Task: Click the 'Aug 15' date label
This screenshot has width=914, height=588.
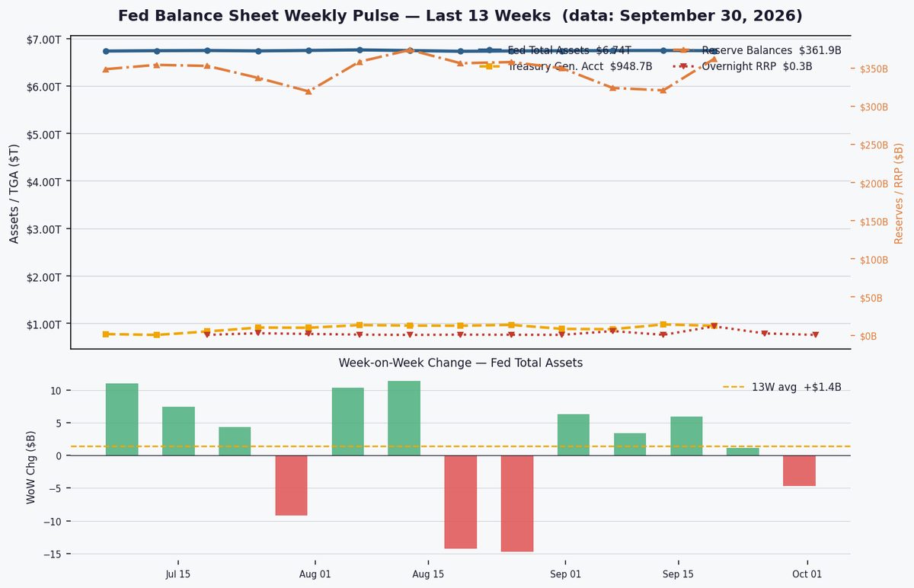Action: [x=428, y=574]
